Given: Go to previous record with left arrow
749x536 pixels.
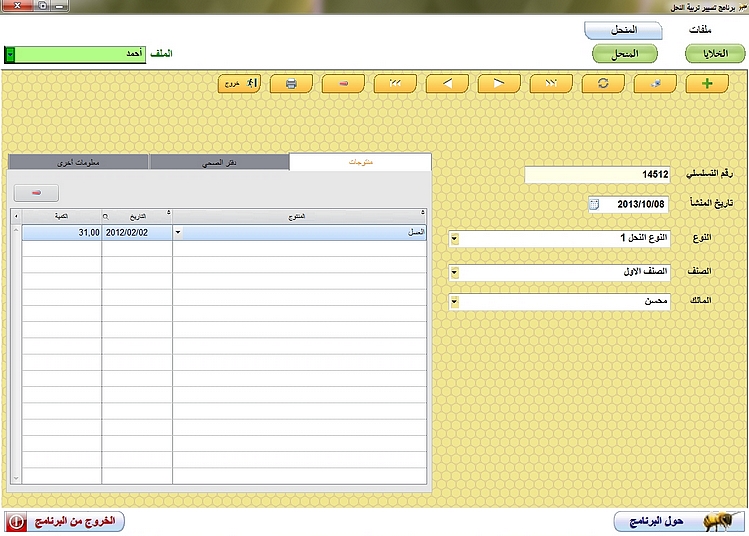Looking at the screenshot, I should click(x=447, y=84).
